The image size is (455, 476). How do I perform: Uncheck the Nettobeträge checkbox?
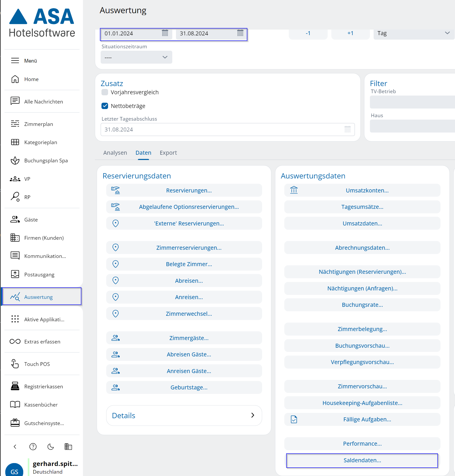click(105, 106)
